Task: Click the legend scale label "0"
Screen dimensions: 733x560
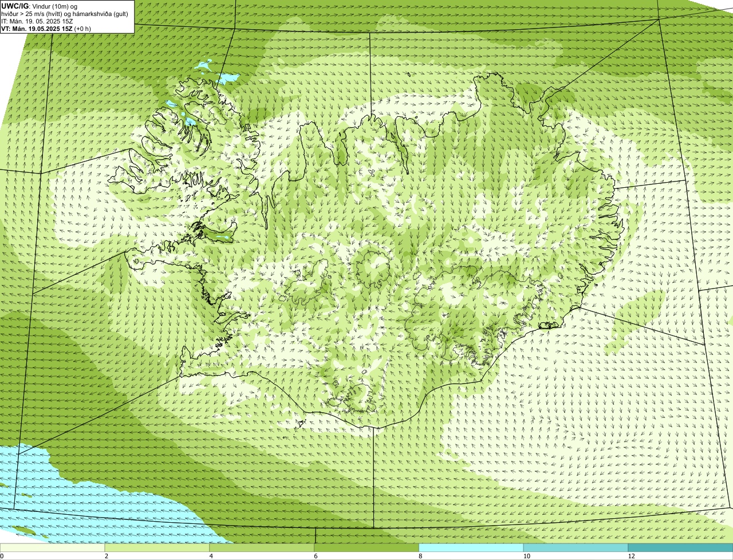Action: pyautogui.click(x=2, y=556)
